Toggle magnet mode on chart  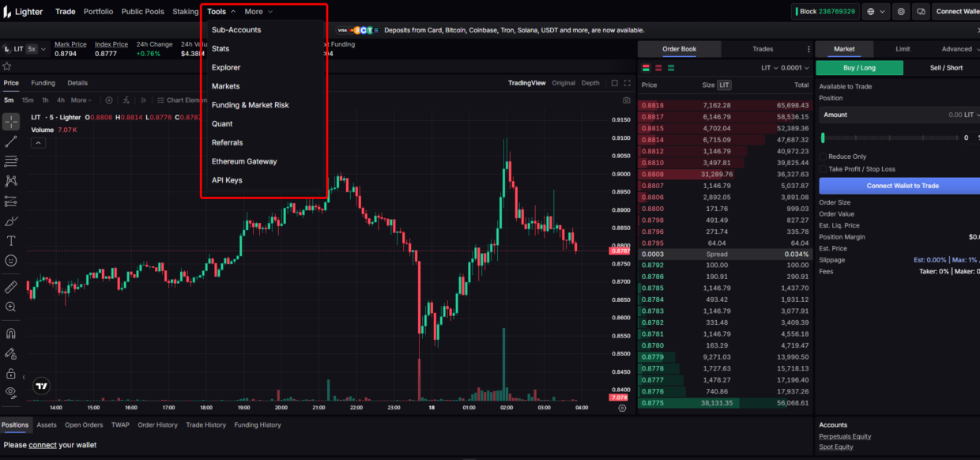pyautogui.click(x=11, y=334)
